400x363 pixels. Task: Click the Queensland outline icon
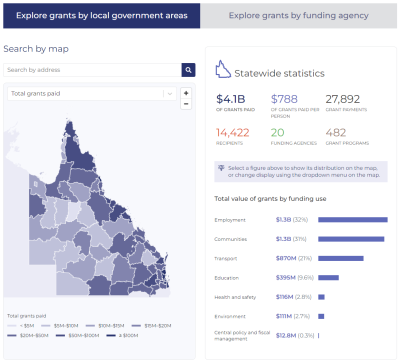pyautogui.click(x=223, y=69)
